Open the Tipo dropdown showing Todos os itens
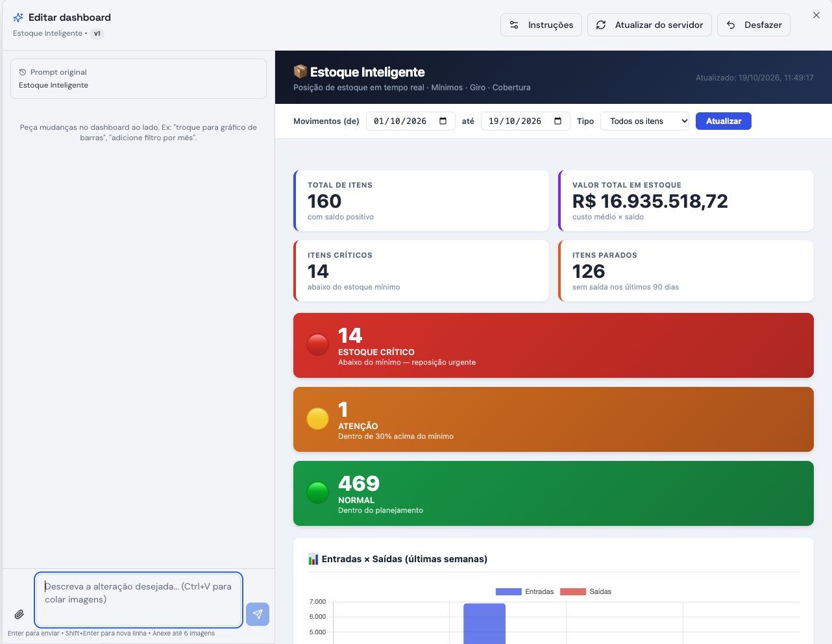Screen dimensions: 832x644 644,121
